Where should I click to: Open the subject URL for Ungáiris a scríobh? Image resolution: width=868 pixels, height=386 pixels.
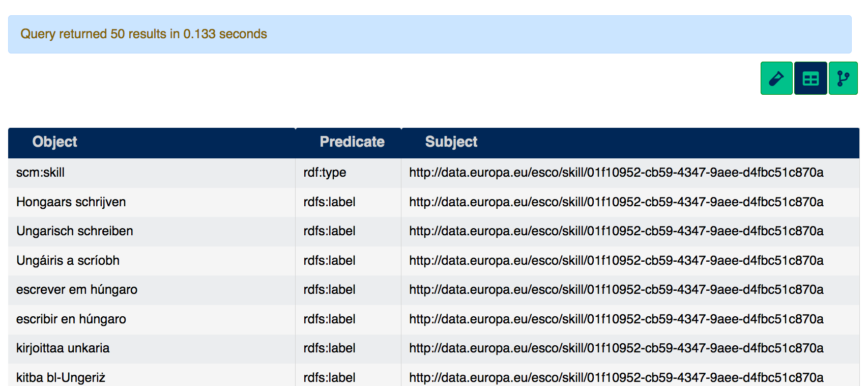[616, 261]
